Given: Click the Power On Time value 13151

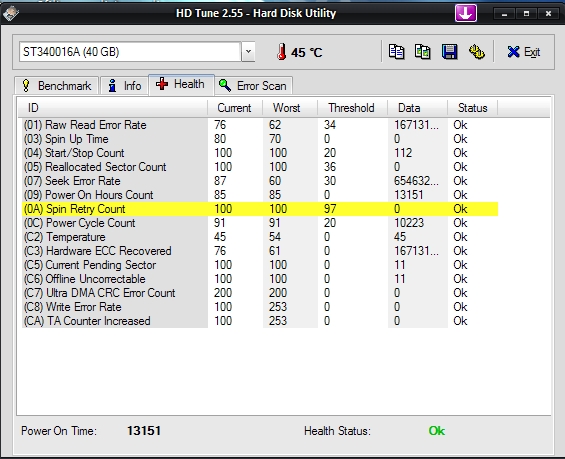Looking at the screenshot, I should (x=144, y=431).
